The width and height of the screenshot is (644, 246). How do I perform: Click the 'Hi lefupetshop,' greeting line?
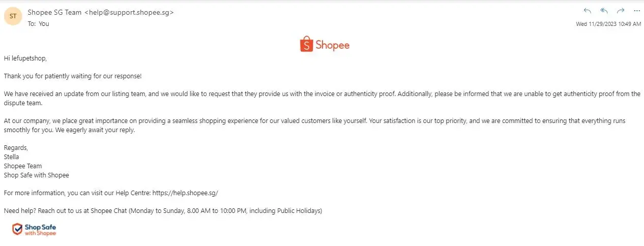tap(25, 58)
